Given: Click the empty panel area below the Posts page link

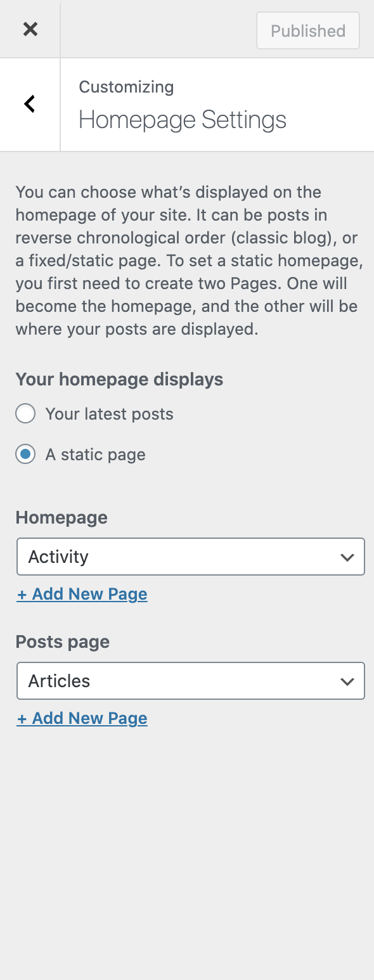Looking at the screenshot, I should (187, 849).
